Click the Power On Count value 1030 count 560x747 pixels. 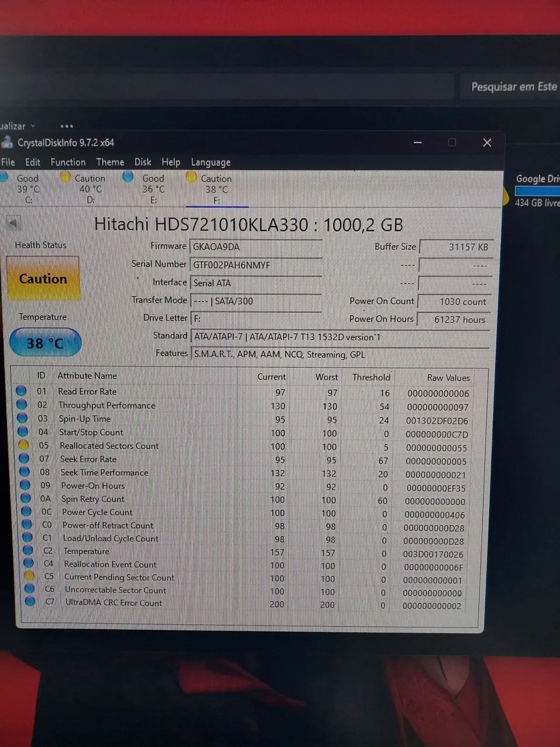tap(455, 302)
